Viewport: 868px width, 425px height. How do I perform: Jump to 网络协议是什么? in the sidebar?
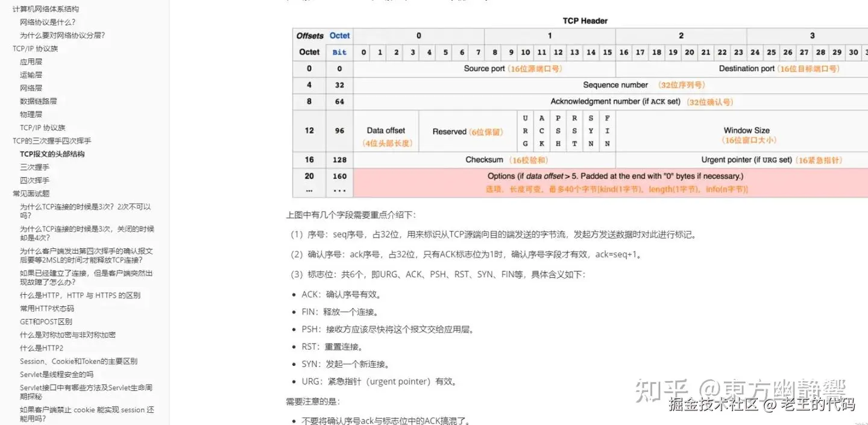pos(48,22)
